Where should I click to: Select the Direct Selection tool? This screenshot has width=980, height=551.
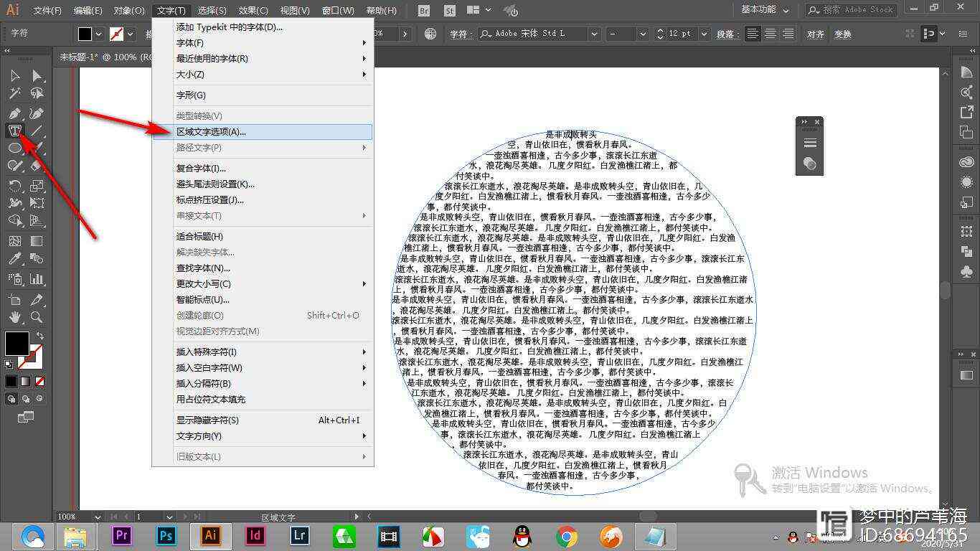click(x=37, y=76)
